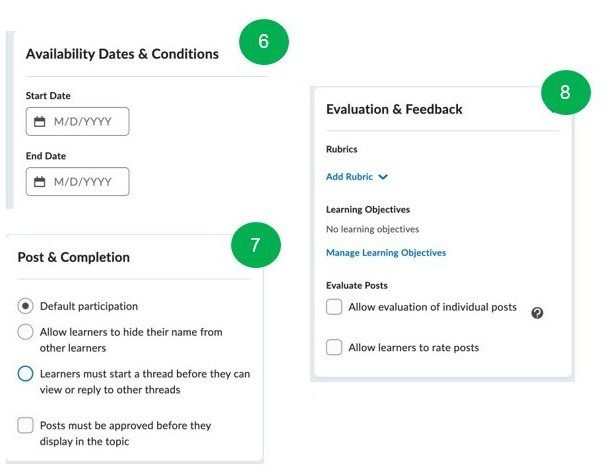
Task: Click the Add Rubric chevron arrow
Action: click(x=383, y=177)
